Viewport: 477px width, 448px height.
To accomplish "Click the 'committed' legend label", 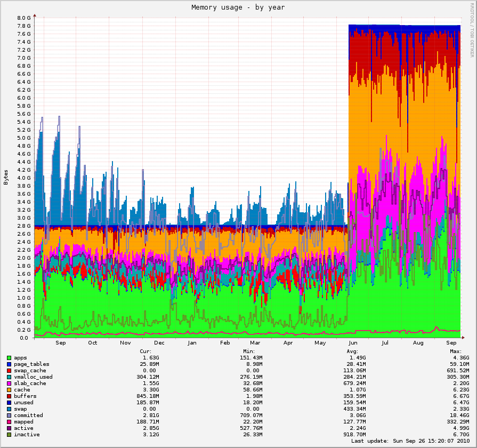I will click(28, 415).
